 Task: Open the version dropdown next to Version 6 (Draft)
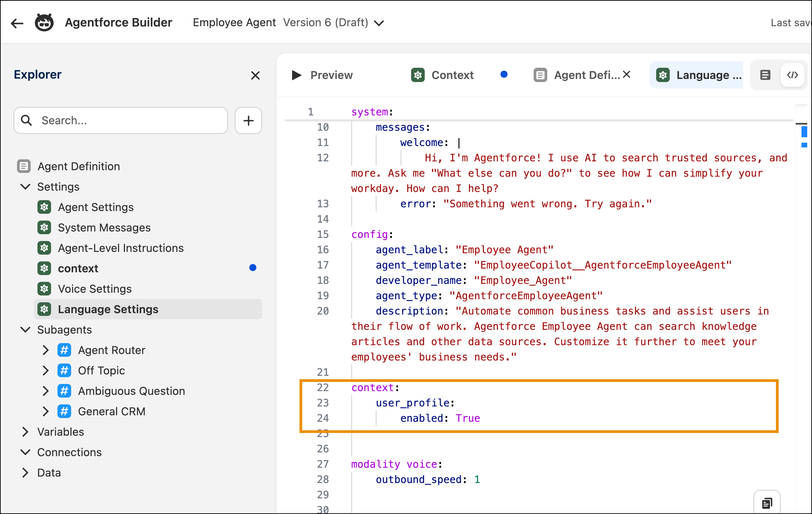pos(379,23)
